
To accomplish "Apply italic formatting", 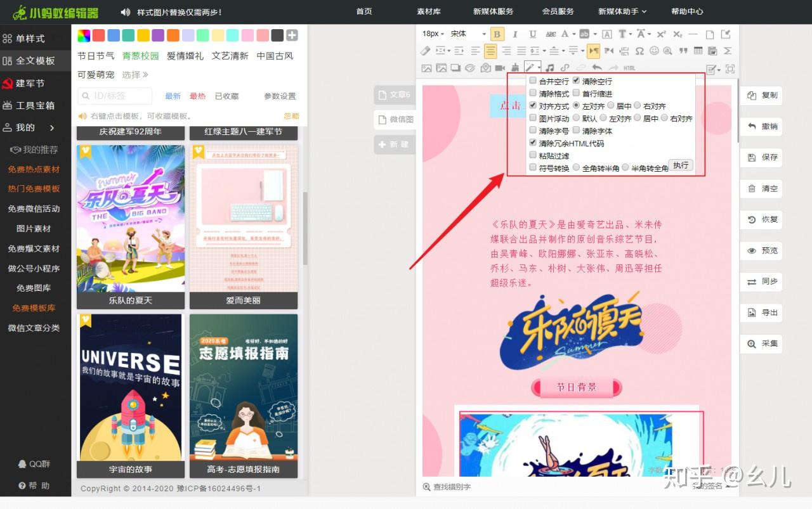I will tap(515, 34).
